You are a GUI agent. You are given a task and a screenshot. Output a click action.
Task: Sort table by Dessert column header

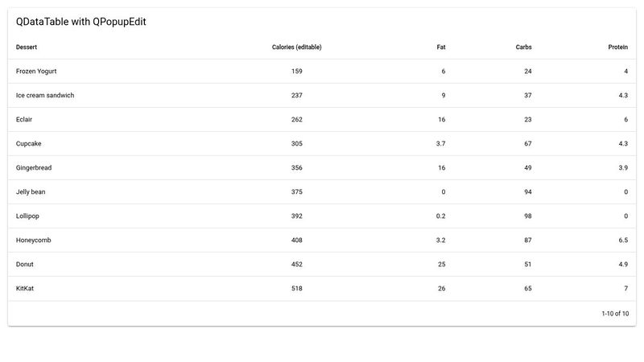27,47
